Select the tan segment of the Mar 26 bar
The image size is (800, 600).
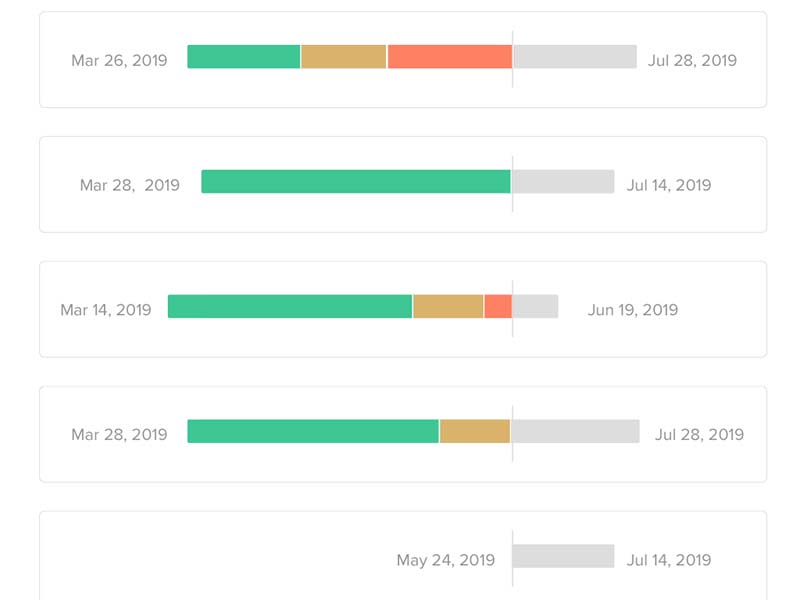[344, 57]
